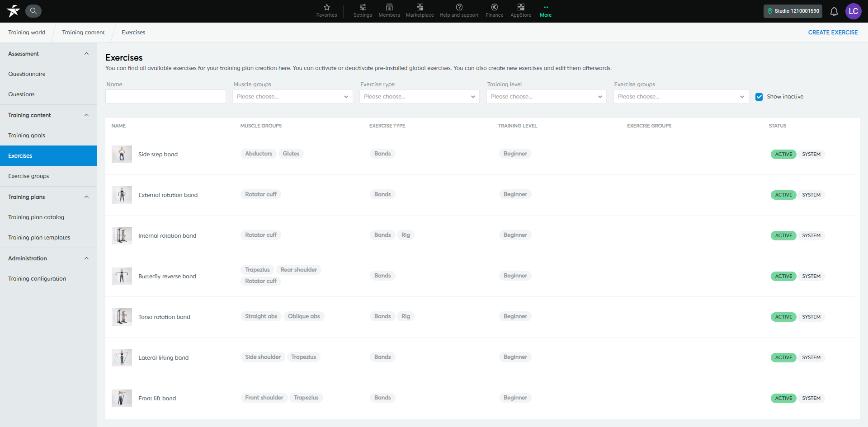Collapse the Training plans sidebar section
Viewport: 868px width, 427px height.
pyautogui.click(x=86, y=197)
